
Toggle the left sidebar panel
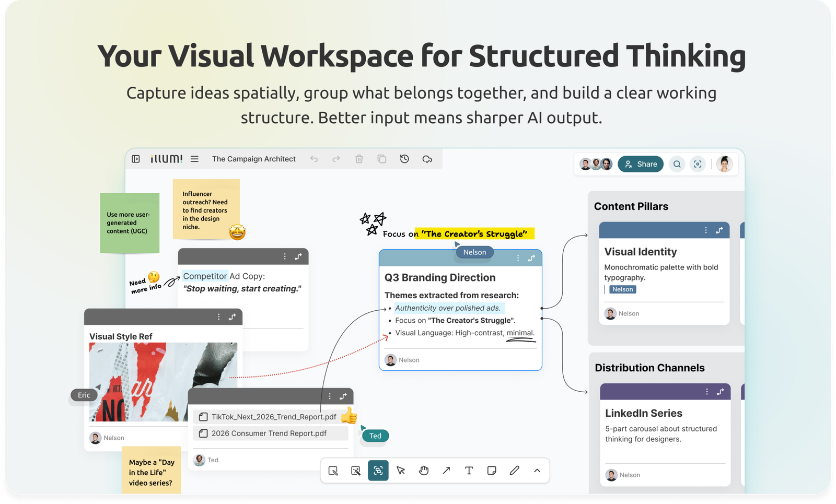pyautogui.click(x=136, y=159)
